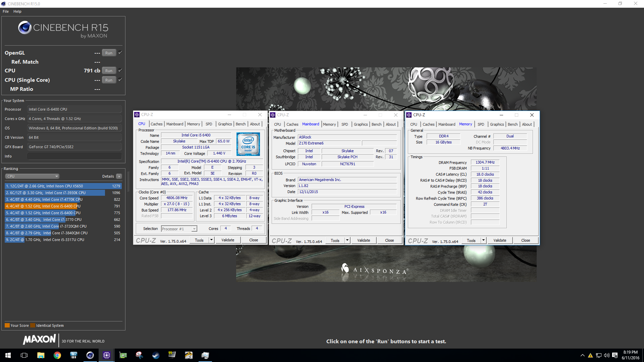Image resolution: width=644 pixels, height=362 pixels.
Task: Click the brown Identical System legend swatch
Action: click(x=33, y=325)
